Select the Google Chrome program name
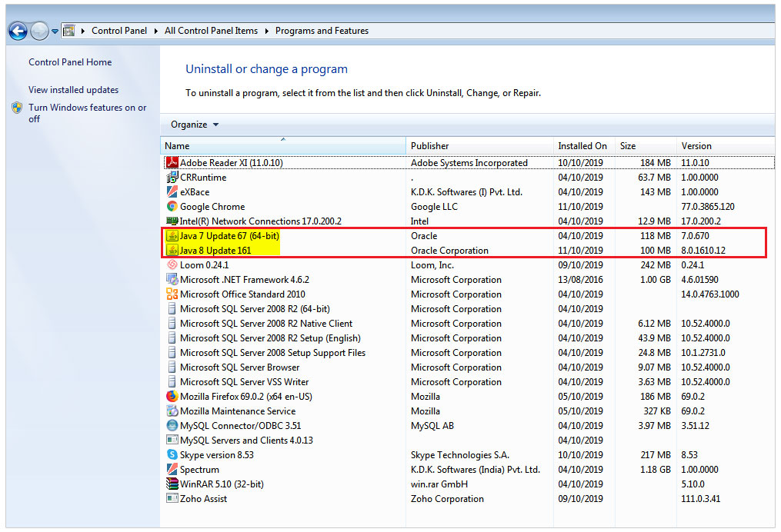Viewport: 781px width, 532px height. (212, 207)
